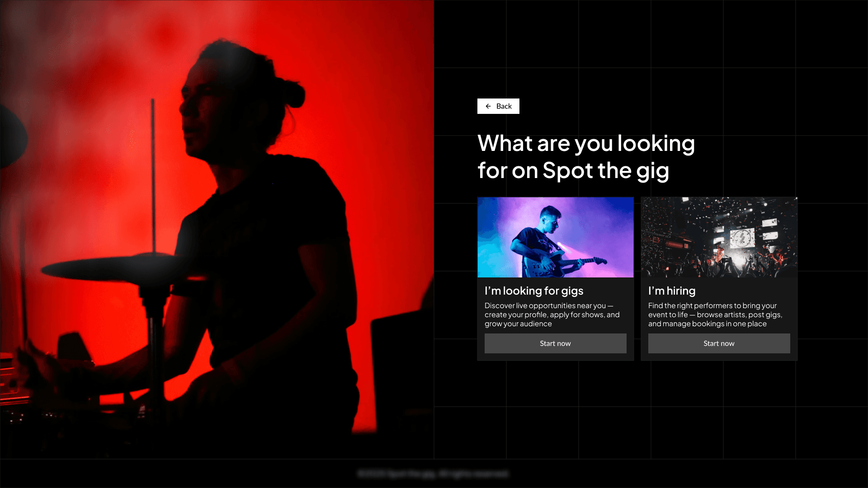Viewport: 868px width, 488px height.
Task: Select the "I'm hiring" card title
Action: click(672, 291)
